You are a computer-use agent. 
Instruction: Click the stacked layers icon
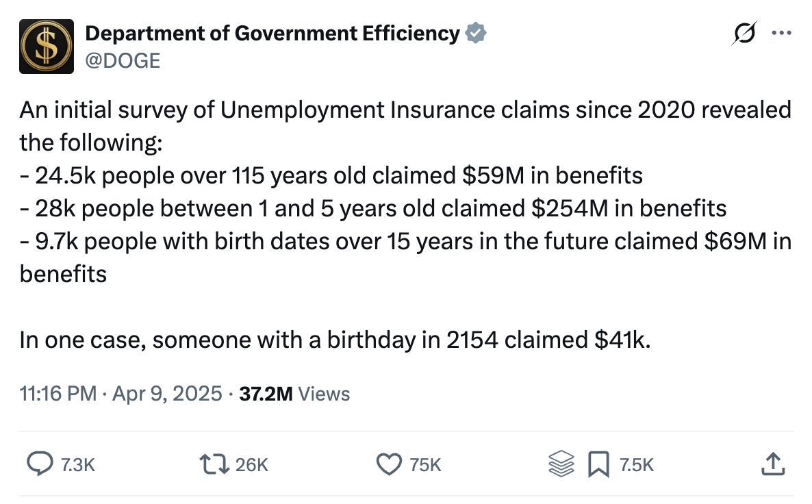(x=561, y=465)
